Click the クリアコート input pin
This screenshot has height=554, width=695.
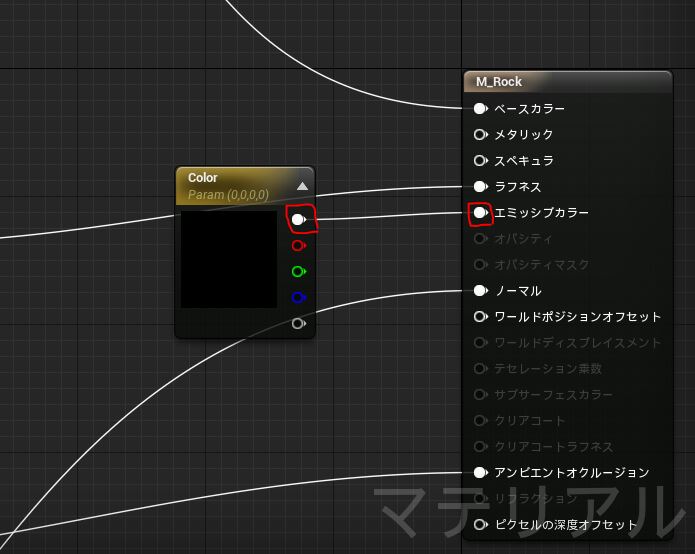click(x=480, y=420)
